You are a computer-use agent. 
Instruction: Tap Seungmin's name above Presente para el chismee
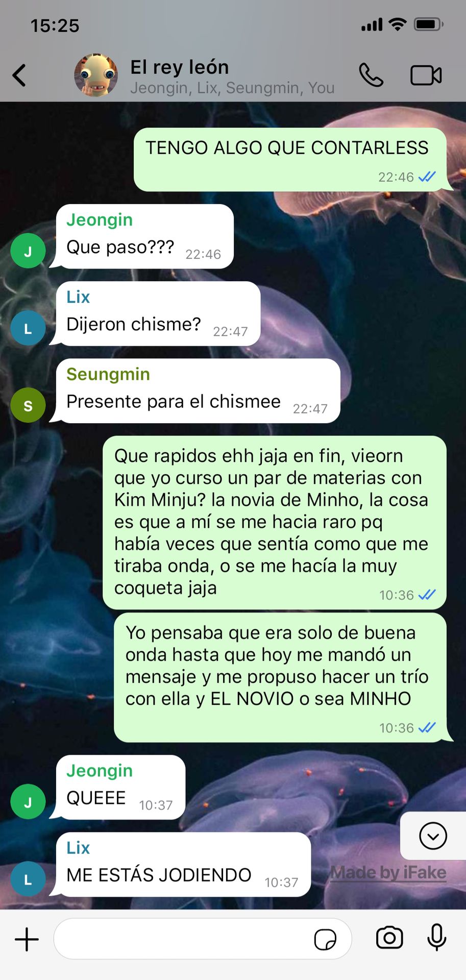(x=108, y=374)
